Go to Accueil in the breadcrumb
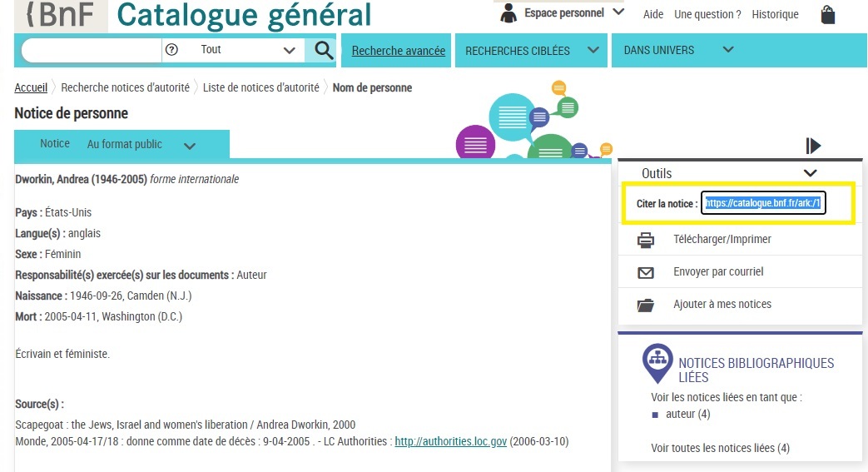This screenshot has width=868, height=472. click(x=31, y=88)
